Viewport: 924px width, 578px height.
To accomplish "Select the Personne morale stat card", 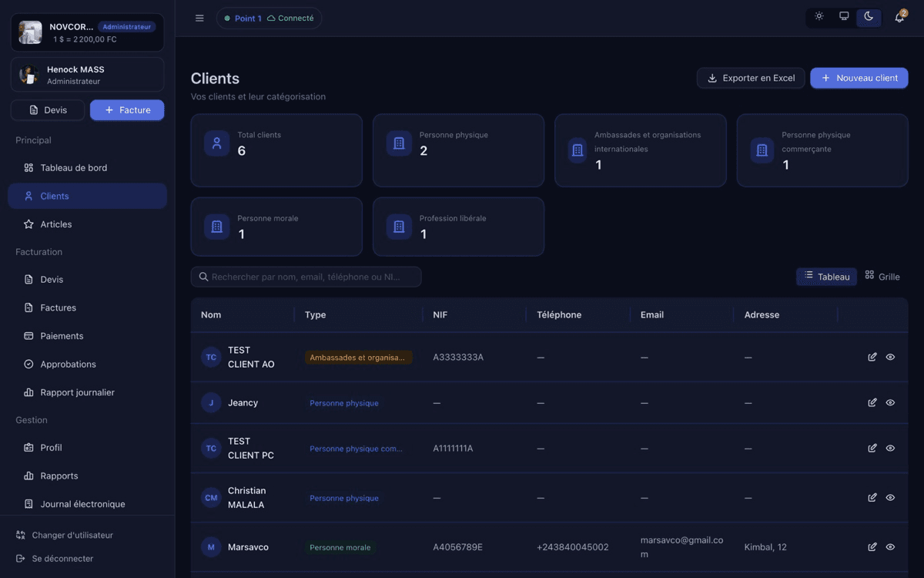I will [276, 227].
